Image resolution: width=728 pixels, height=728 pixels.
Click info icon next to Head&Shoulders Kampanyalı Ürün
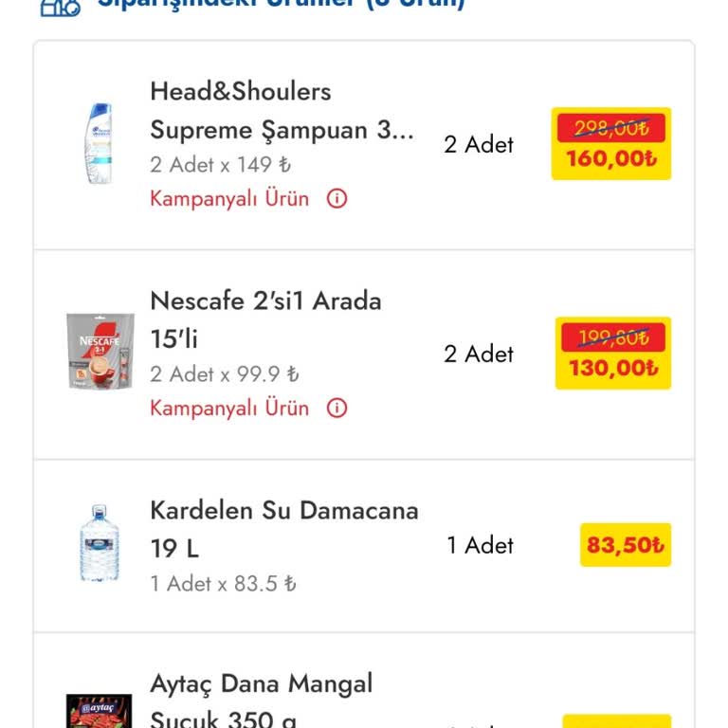pyautogui.click(x=337, y=199)
